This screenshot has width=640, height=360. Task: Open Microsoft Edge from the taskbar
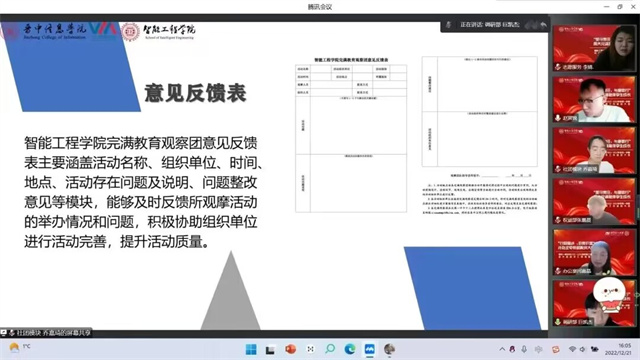tap(350, 349)
